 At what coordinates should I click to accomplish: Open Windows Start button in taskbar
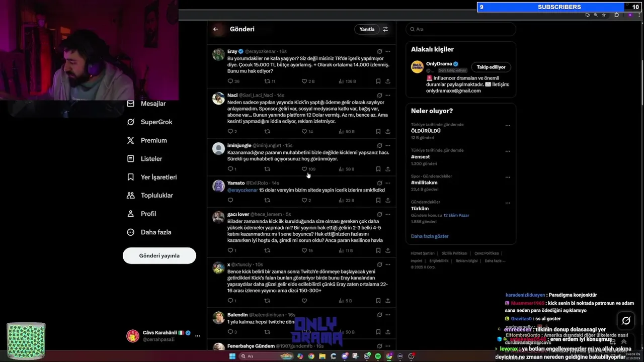(232, 356)
